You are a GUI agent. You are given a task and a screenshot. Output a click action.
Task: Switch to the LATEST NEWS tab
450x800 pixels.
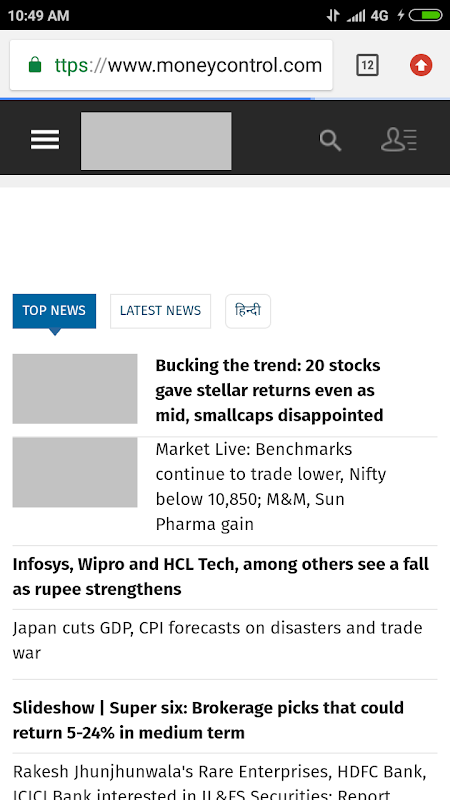[x=160, y=311]
